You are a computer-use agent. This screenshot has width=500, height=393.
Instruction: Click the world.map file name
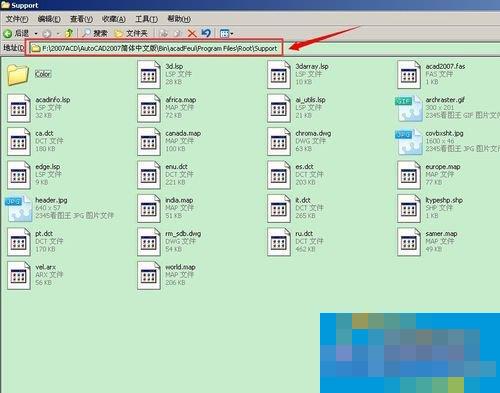pyautogui.click(x=180, y=267)
